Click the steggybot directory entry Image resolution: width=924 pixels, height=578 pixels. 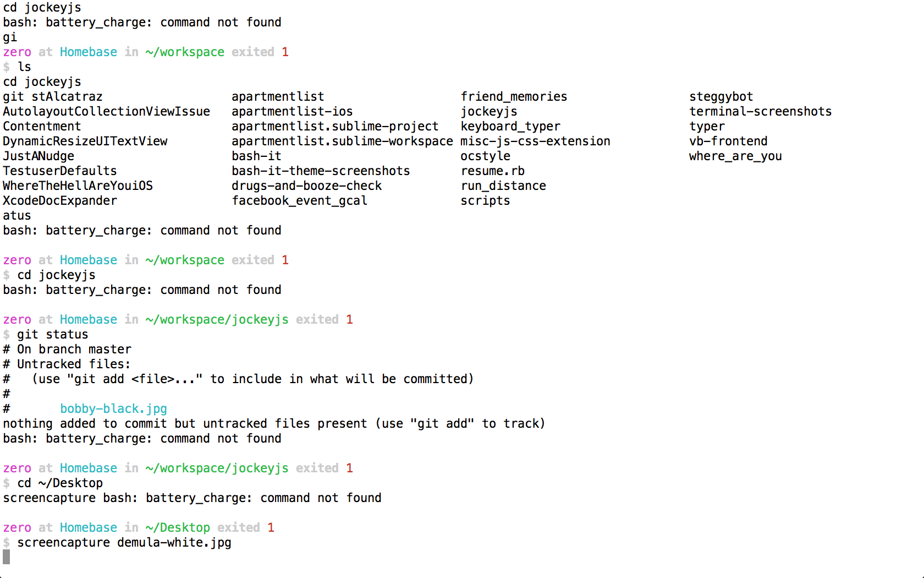721,96
